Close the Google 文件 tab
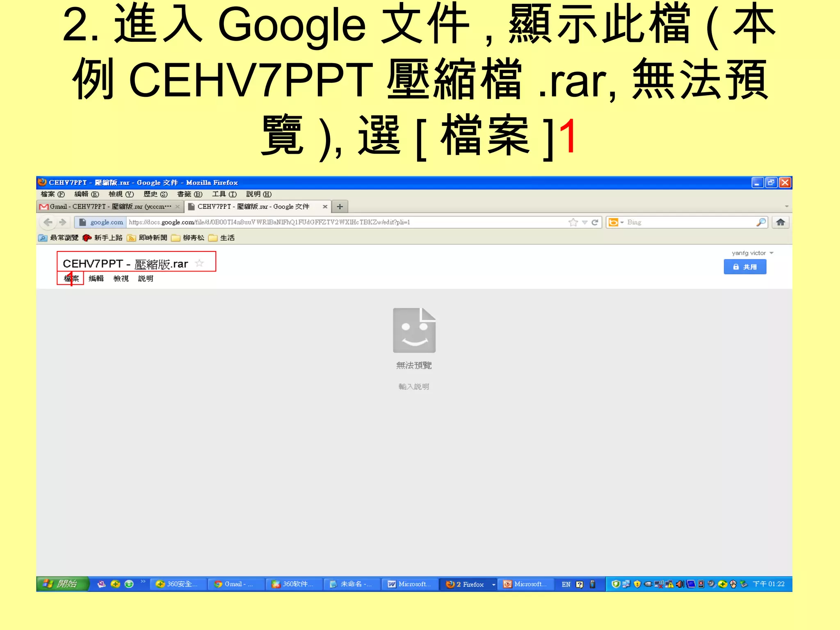This screenshot has width=840, height=630. pyautogui.click(x=325, y=207)
